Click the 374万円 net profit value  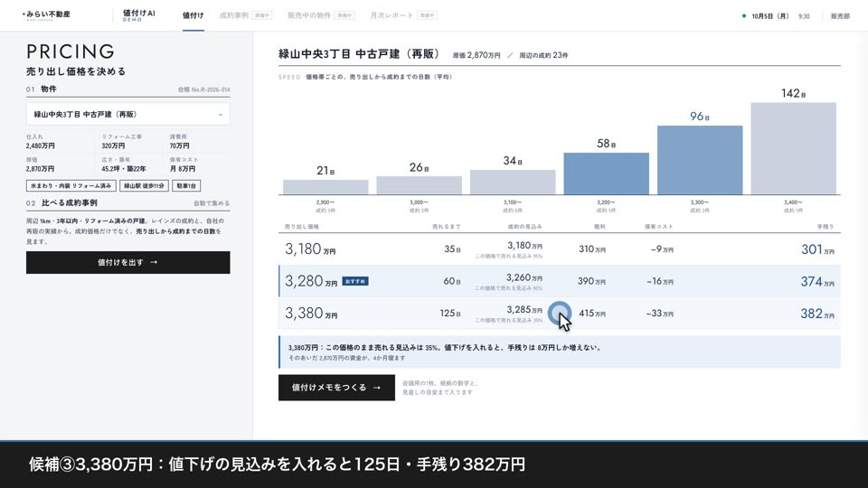(817, 282)
